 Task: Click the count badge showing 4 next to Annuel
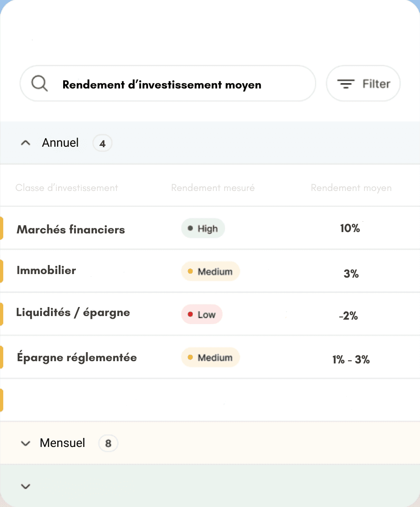pyautogui.click(x=102, y=143)
